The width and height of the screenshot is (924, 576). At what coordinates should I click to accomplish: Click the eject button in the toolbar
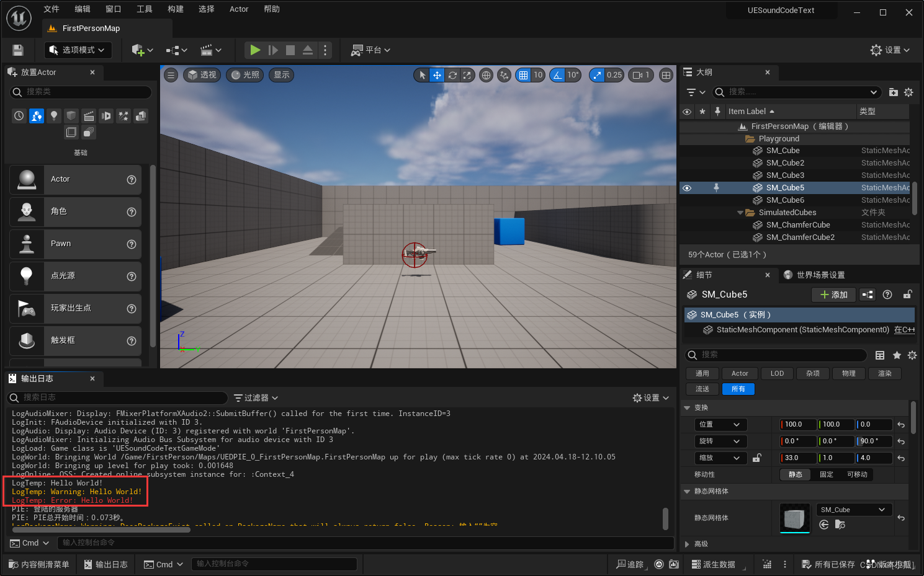pyautogui.click(x=308, y=50)
